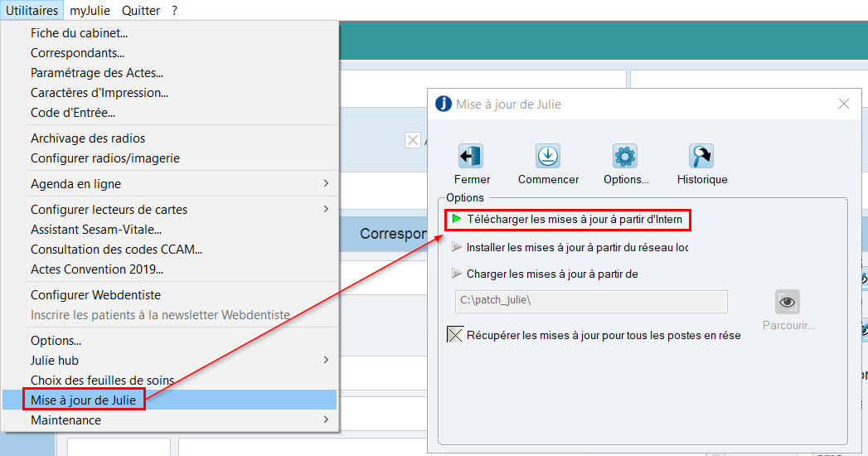Viewport: 868px width, 456px height.
Task: Close the Mise à jour de Julie dialog
Action: click(x=844, y=104)
